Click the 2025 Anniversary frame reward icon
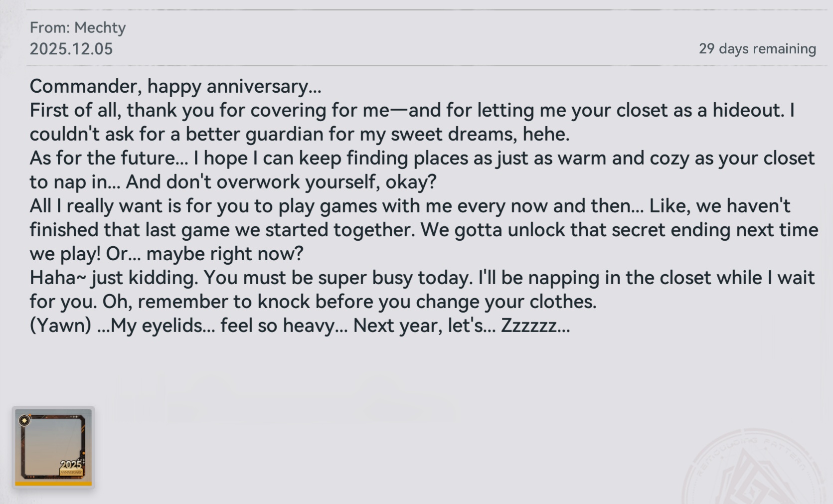 [53, 445]
